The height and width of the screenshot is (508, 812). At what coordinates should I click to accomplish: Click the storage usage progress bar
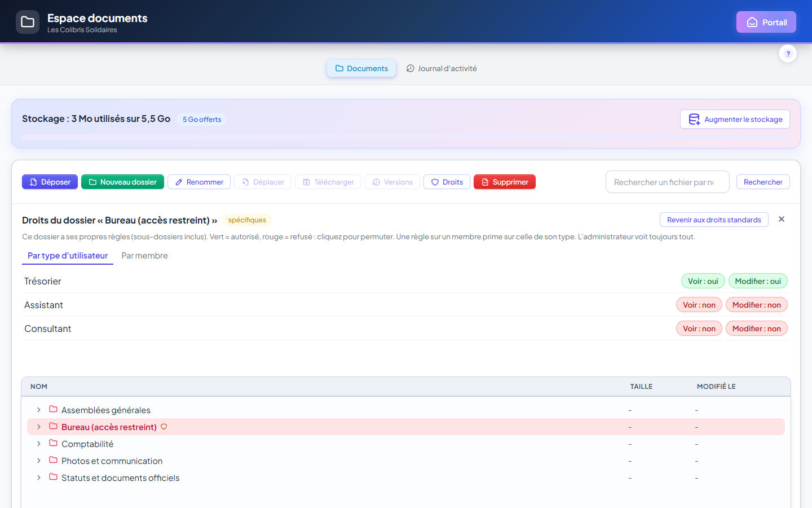point(406,137)
